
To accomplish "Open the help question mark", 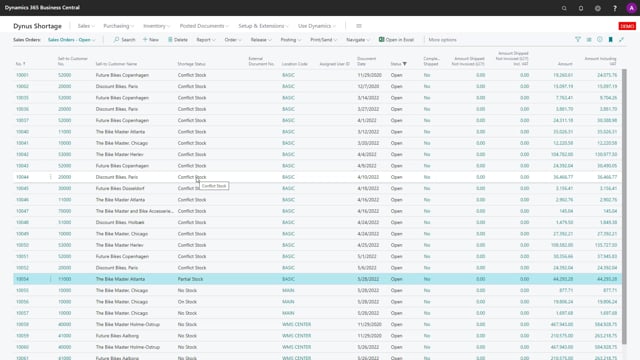I will [615, 8].
